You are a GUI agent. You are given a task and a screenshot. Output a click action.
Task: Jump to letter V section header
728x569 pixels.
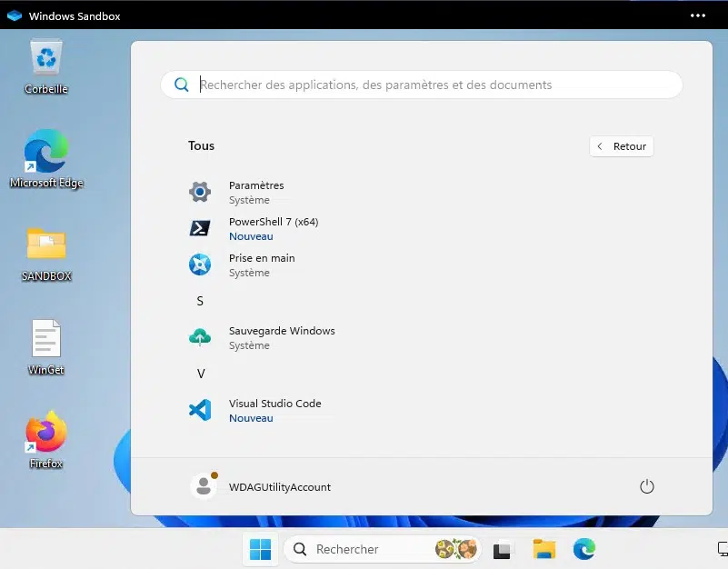pos(201,374)
